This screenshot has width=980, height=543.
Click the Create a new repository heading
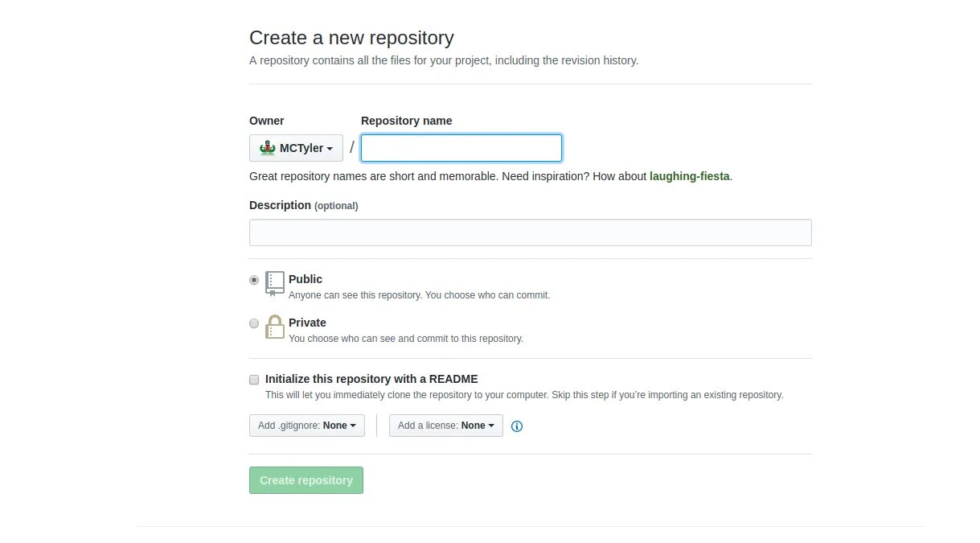point(351,38)
